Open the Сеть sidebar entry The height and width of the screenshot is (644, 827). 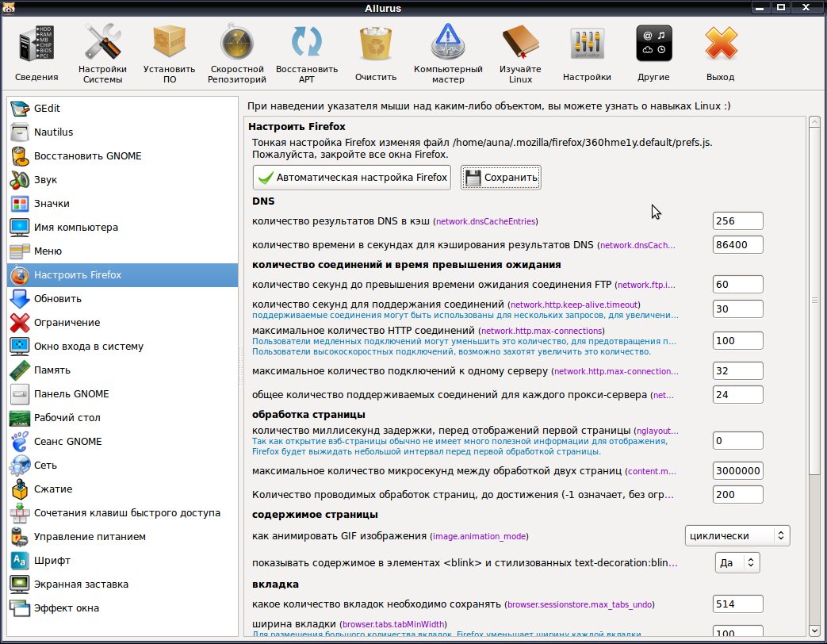pyautogui.click(x=122, y=466)
